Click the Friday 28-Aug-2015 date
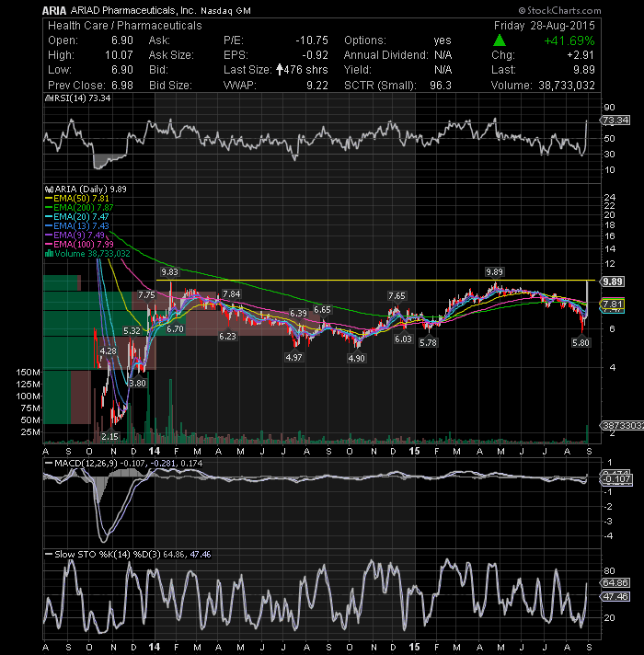This screenshot has width=644, height=655. coord(545,26)
